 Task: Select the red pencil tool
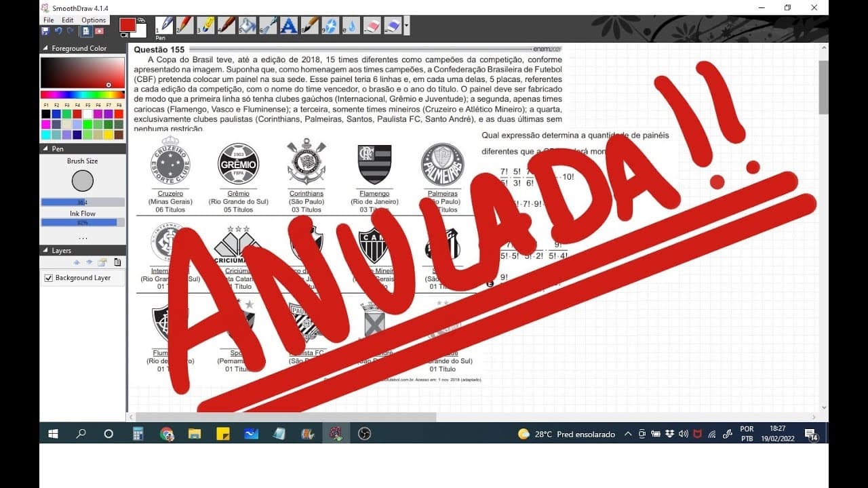pyautogui.click(x=185, y=26)
